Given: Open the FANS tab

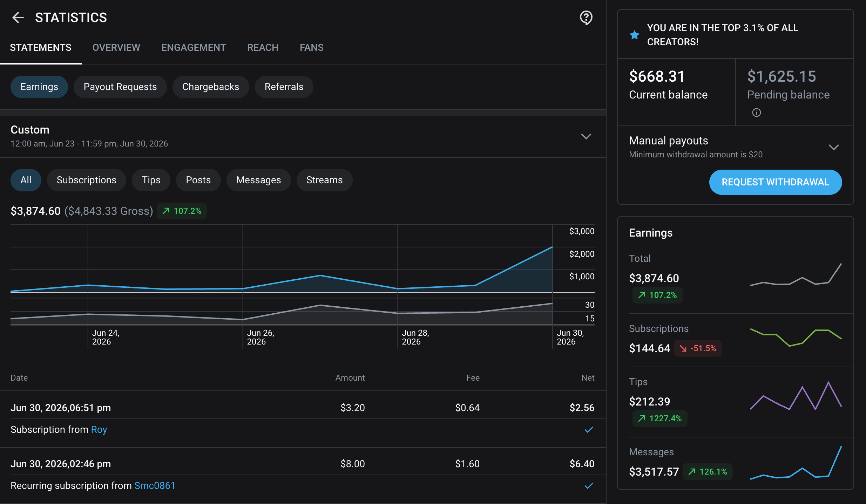Looking at the screenshot, I should (312, 48).
